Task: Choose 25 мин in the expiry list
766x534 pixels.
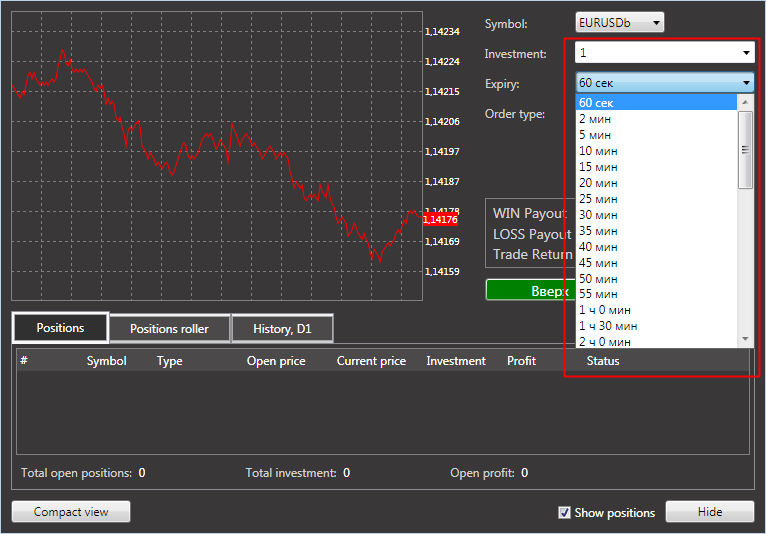Action: (x=656, y=199)
